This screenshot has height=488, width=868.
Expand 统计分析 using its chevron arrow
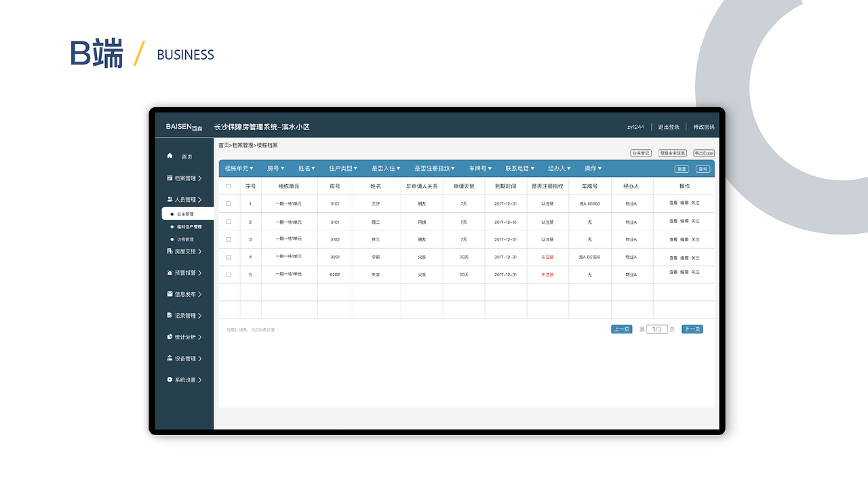[200, 337]
